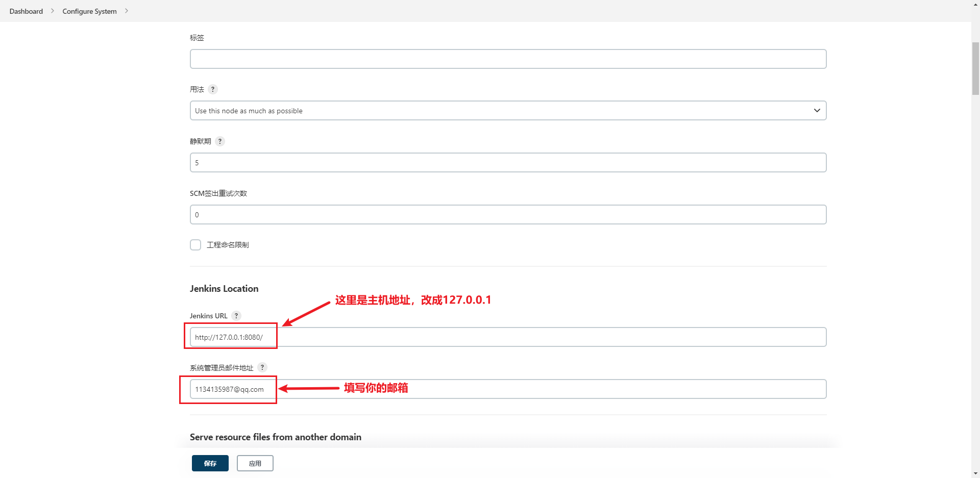This screenshot has height=478, width=980.
Task: Click the SCM签出重试次数 label
Action: point(218,193)
